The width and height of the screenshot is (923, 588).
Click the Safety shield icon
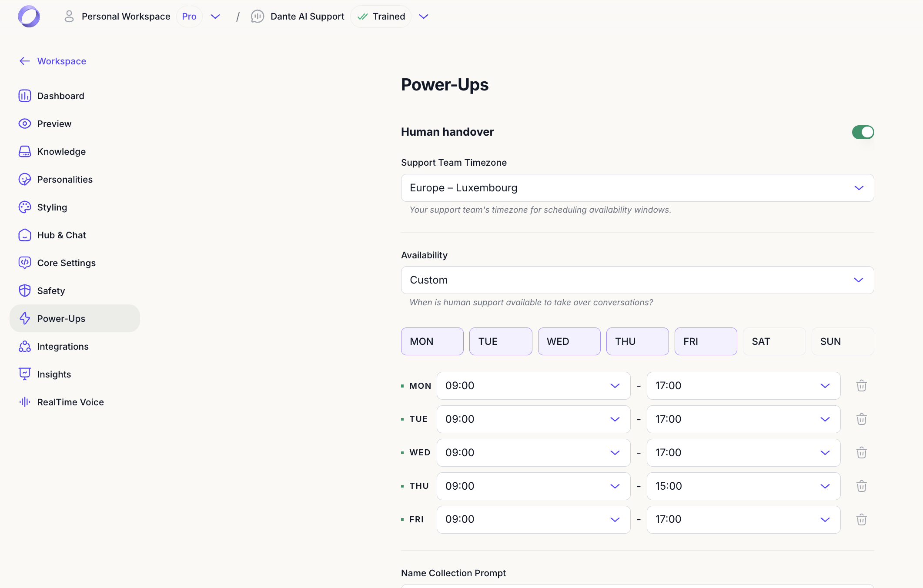pyautogui.click(x=25, y=291)
